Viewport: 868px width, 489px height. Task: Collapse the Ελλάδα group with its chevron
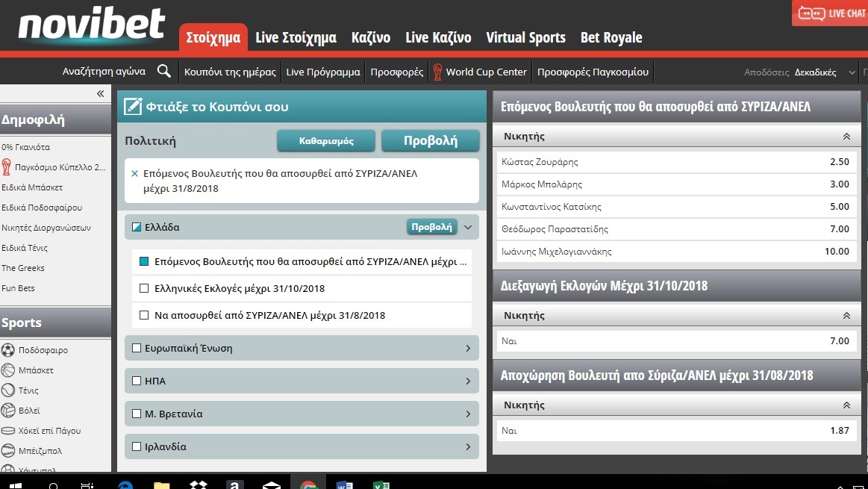[x=468, y=227]
